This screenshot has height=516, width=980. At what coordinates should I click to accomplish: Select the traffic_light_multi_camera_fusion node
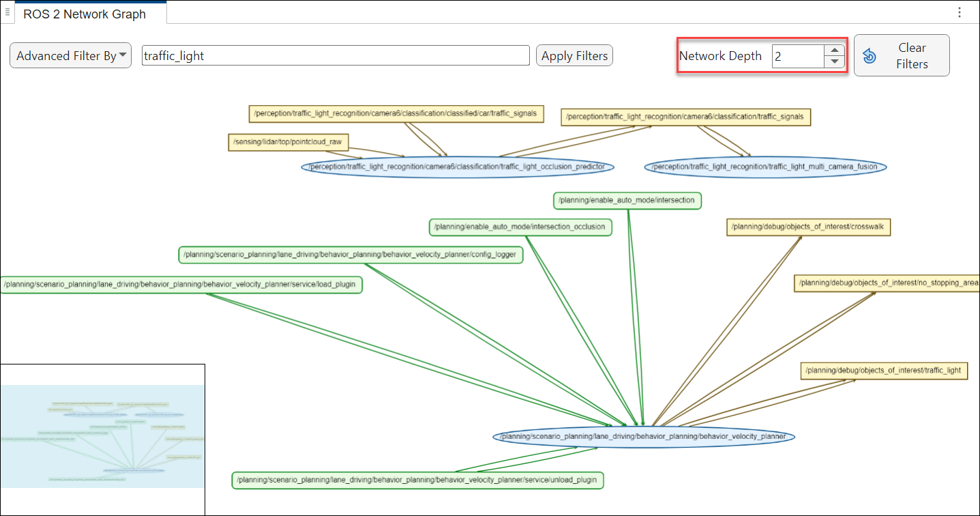tap(765, 167)
